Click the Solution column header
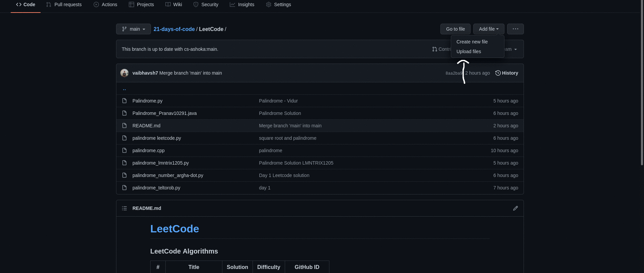 (237, 267)
